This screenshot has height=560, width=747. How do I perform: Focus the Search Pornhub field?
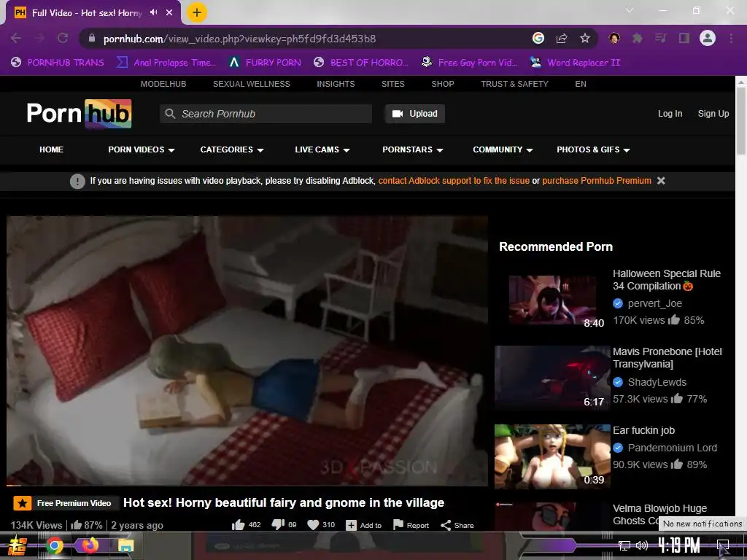click(266, 114)
